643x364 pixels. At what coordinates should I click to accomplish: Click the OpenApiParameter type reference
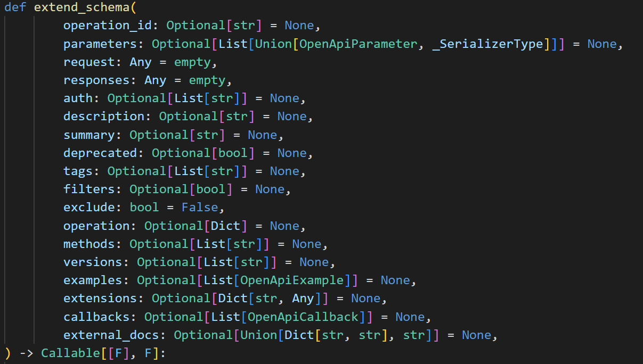click(359, 44)
